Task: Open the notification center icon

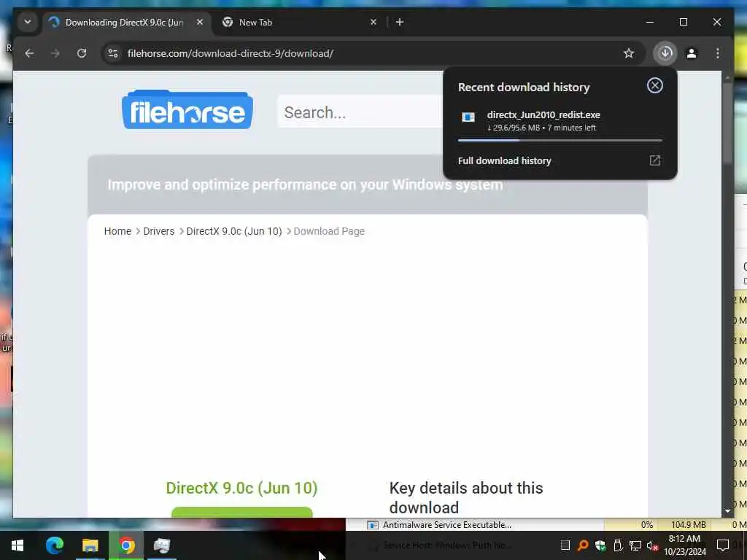Action: tap(723, 545)
